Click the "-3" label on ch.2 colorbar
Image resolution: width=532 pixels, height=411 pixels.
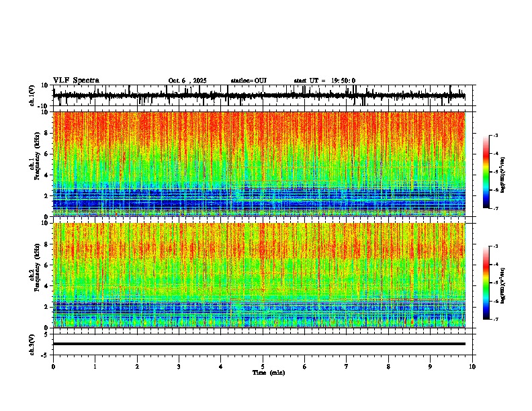tap(496, 246)
